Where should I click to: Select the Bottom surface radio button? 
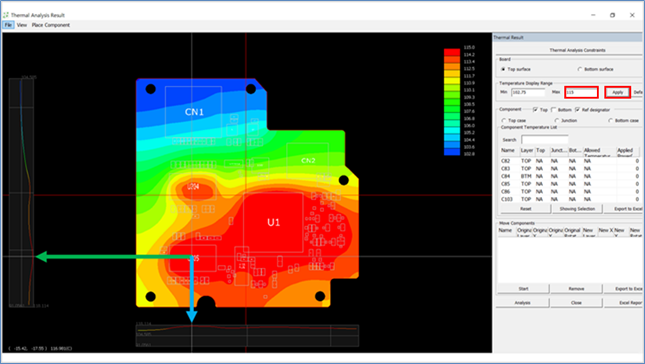580,70
